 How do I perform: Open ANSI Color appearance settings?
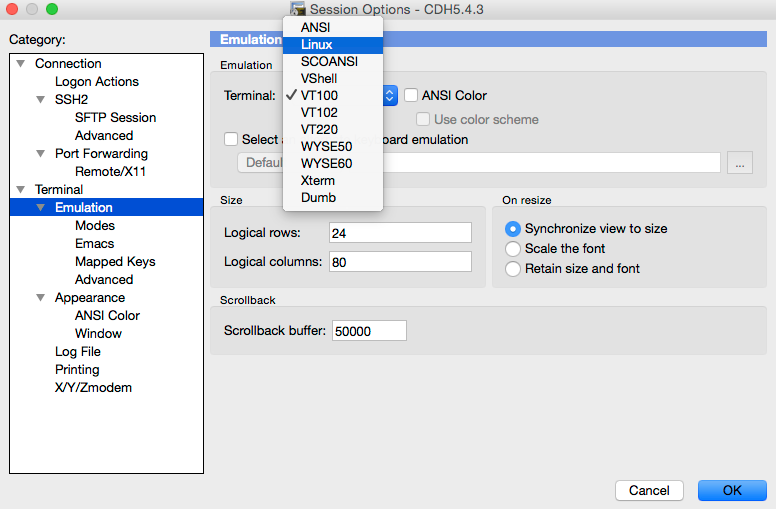pyautogui.click(x=107, y=315)
